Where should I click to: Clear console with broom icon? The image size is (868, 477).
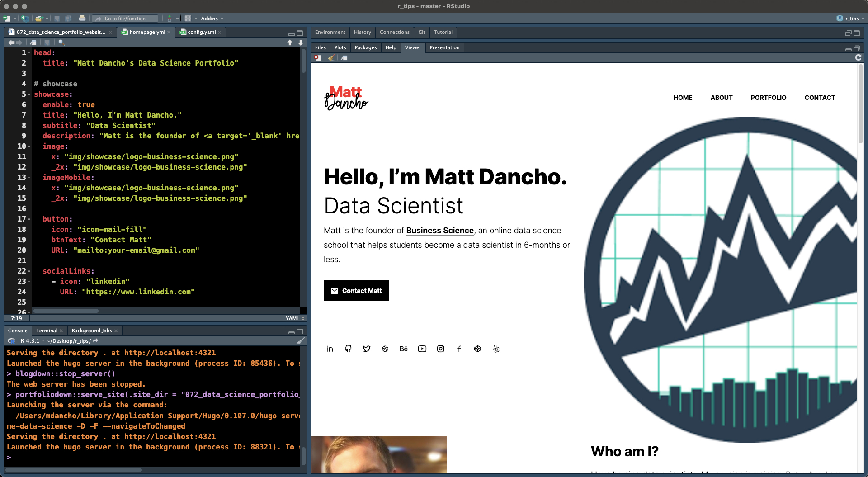tap(301, 341)
